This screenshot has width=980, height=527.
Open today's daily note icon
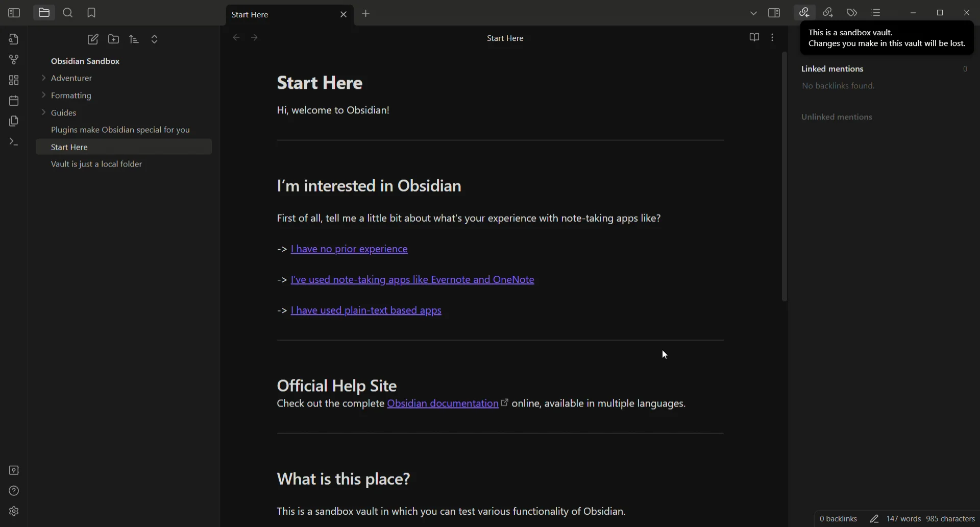(x=14, y=101)
